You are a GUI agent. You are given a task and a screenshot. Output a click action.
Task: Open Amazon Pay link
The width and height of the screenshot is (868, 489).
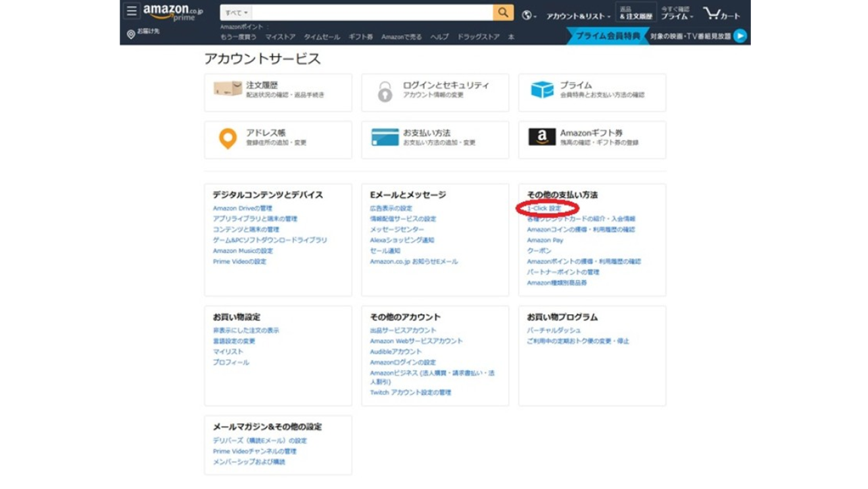[x=545, y=240]
